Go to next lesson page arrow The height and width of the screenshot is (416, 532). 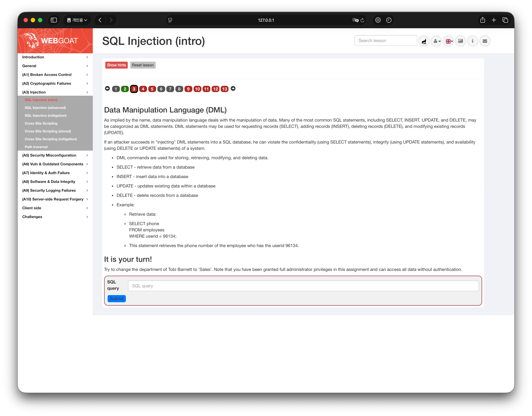point(233,88)
